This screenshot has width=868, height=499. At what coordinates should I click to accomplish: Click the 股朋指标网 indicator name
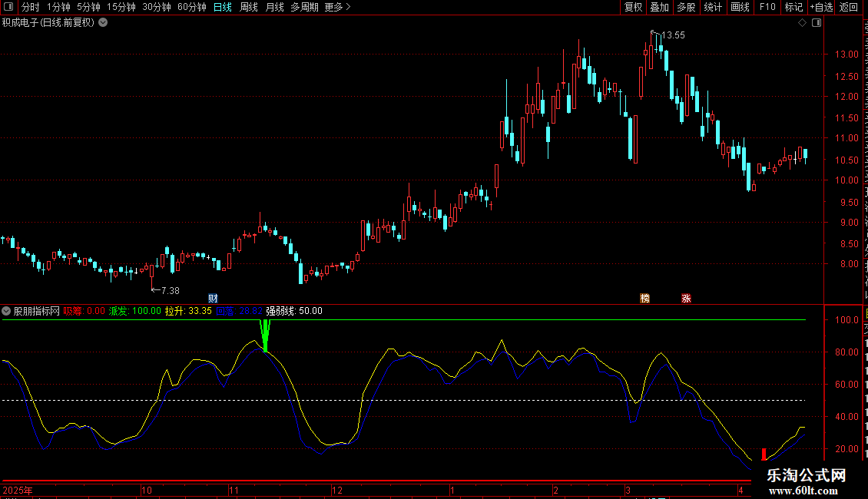[x=37, y=311]
